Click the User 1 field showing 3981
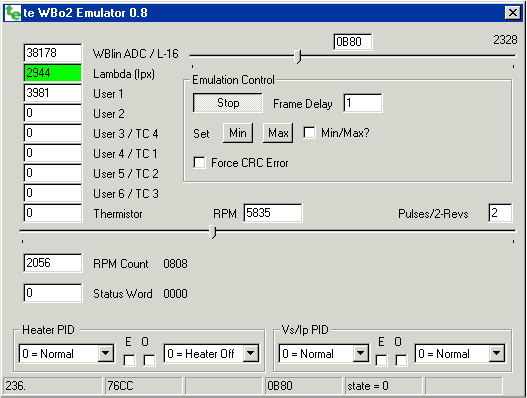The image size is (527, 398). pos(53,93)
